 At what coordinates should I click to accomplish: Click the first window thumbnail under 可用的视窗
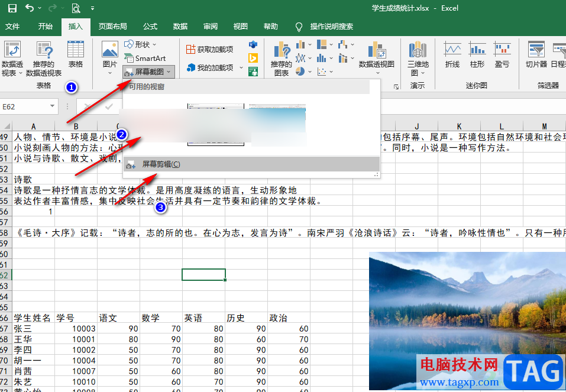(x=215, y=125)
